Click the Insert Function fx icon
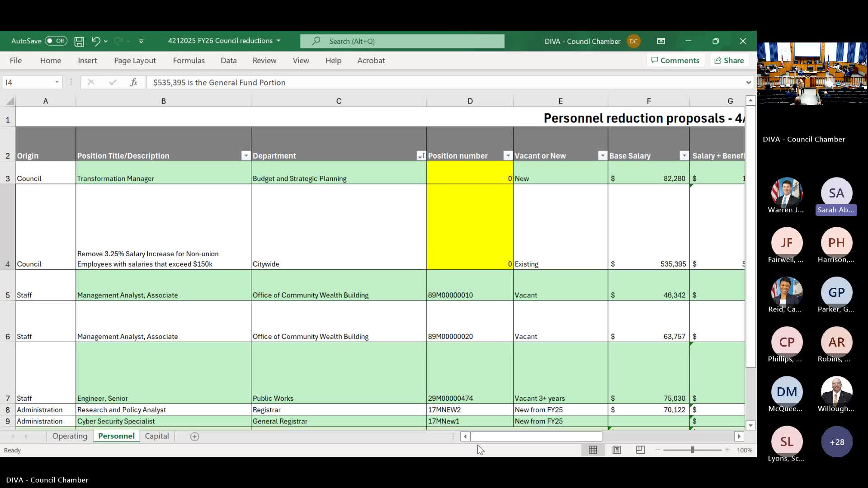The width and height of the screenshot is (868, 488). (x=134, y=82)
